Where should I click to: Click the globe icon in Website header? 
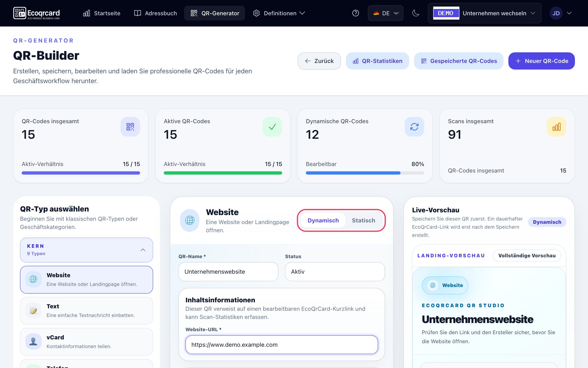pyautogui.click(x=190, y=220)
